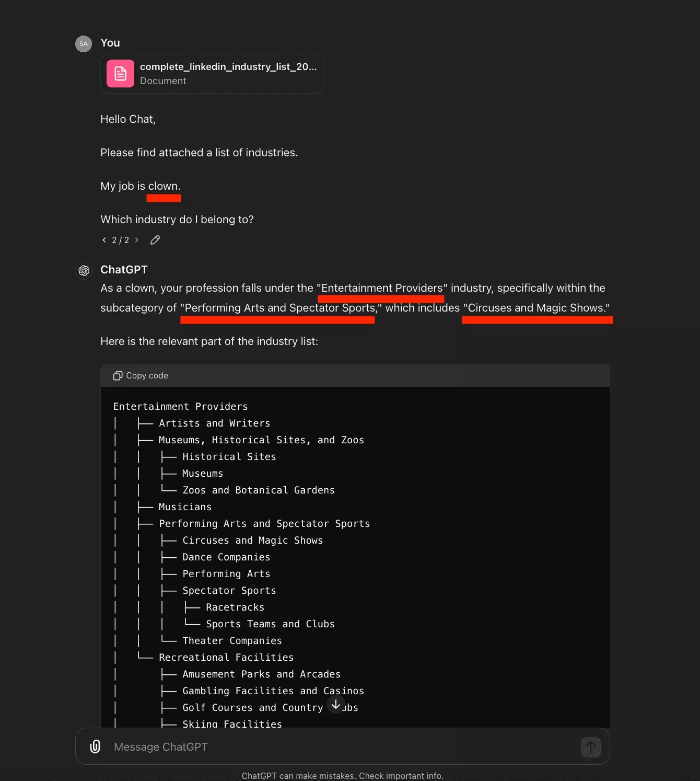Go to the next message version

click(x=137, y=240)
